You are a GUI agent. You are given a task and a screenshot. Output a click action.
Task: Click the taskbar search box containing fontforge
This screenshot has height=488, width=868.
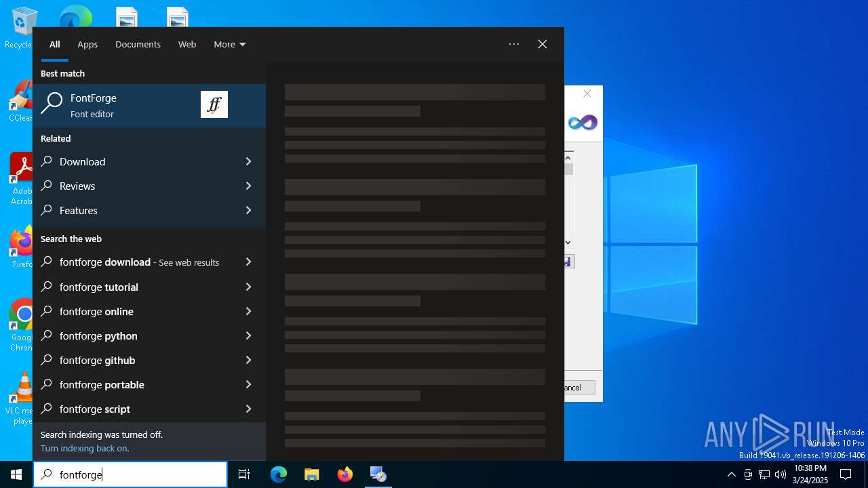pyautogui.click(x=130, y=474)
